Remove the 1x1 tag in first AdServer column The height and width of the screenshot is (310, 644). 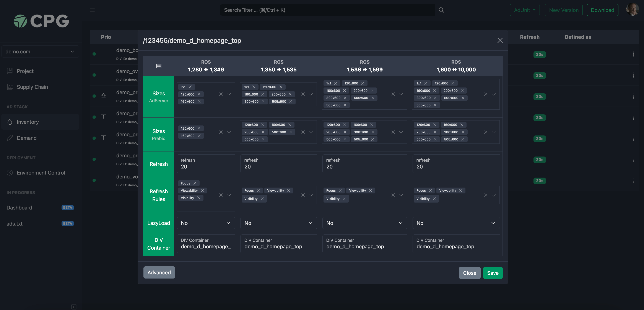[190, 87]
